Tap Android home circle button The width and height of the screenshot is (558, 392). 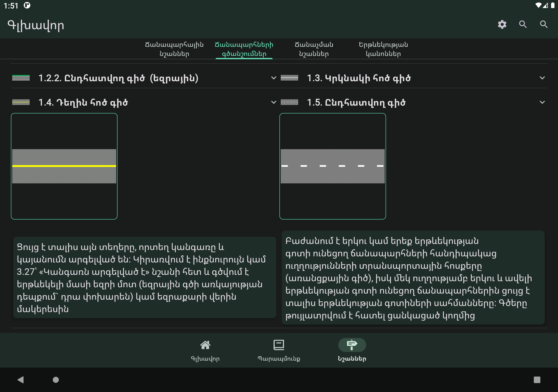point(56,380)
